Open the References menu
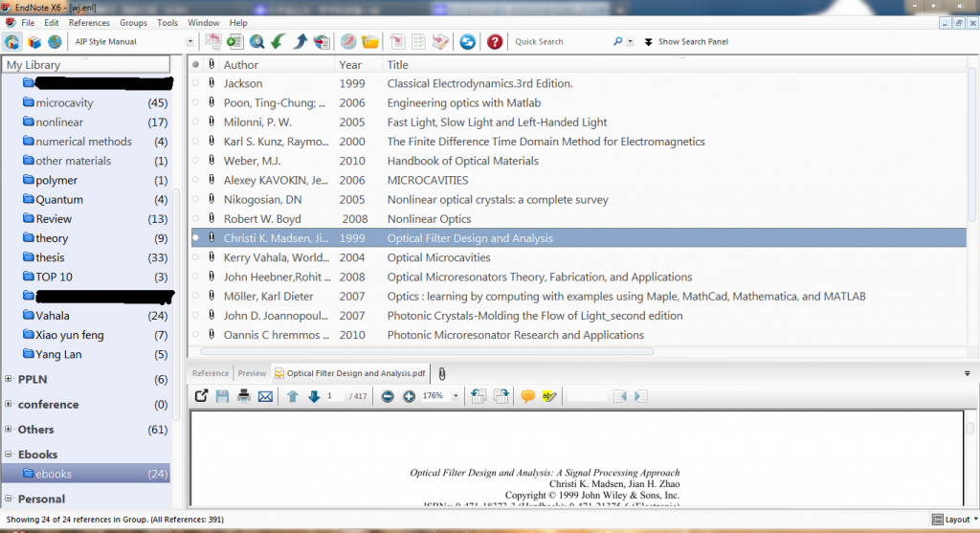 [x=89, y=23]
